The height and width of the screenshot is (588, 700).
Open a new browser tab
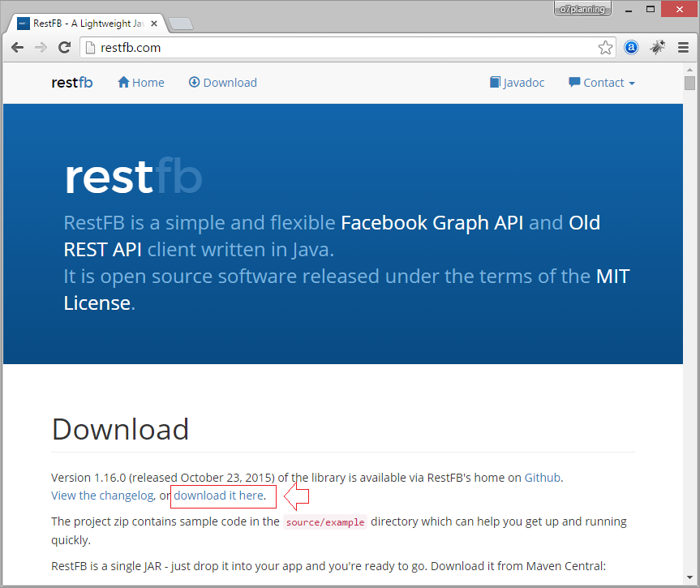point(181,24)
